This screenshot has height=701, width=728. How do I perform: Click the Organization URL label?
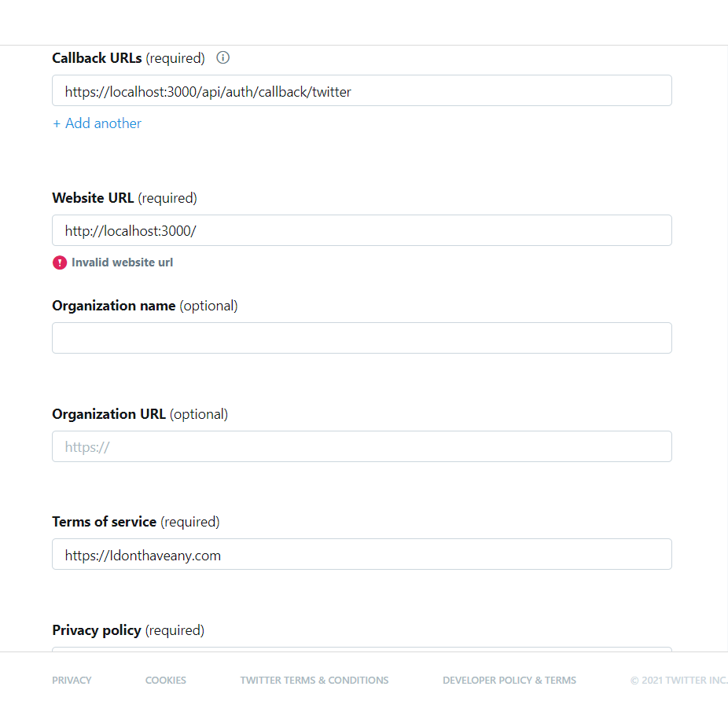click(x=108, y=414)
